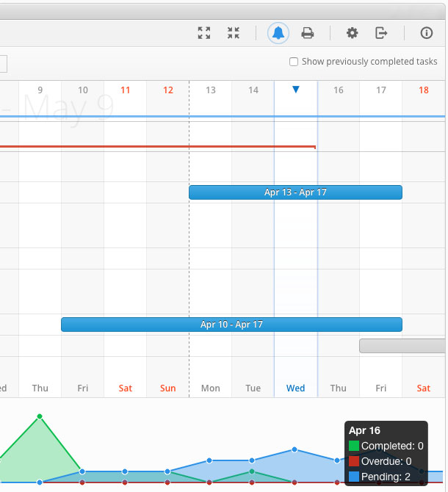The height and width of the screenshot is (492, 448).
Task: Click the highlighted Wed day label
Action: click(x=295, y=388)
